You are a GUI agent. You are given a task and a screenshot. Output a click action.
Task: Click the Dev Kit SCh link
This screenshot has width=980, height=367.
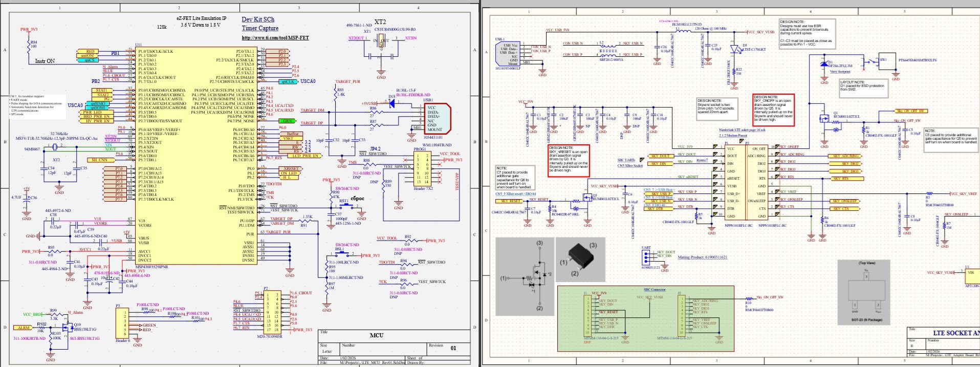pyautogui.click(x=258, y=19)
